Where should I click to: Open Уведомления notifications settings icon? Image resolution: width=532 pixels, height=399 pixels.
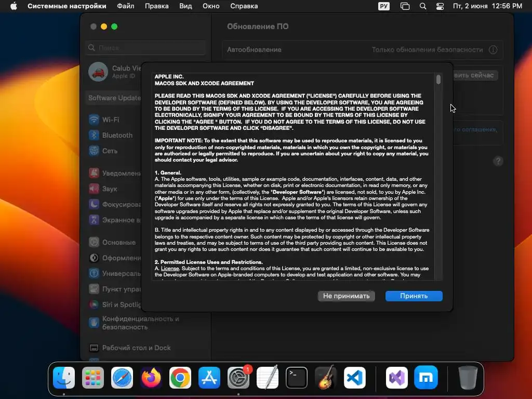[94, 173]
